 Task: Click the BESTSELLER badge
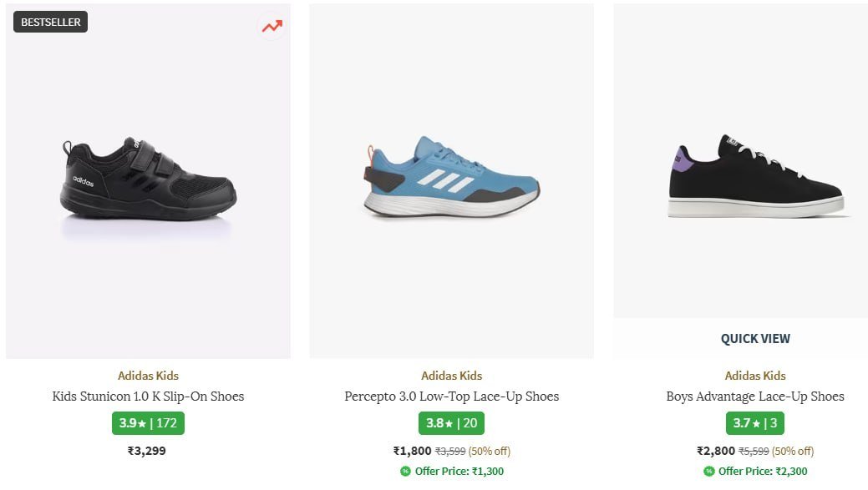pos(51,23)
